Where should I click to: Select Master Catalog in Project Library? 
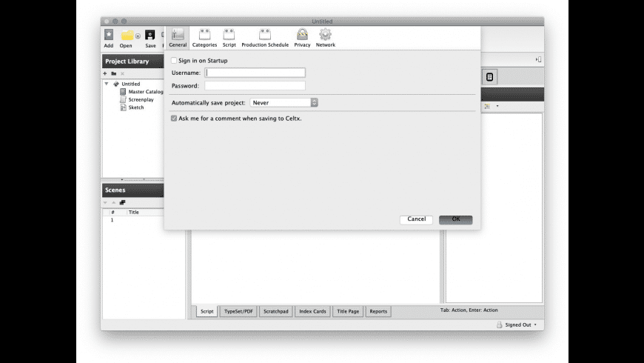coord(145,92)
